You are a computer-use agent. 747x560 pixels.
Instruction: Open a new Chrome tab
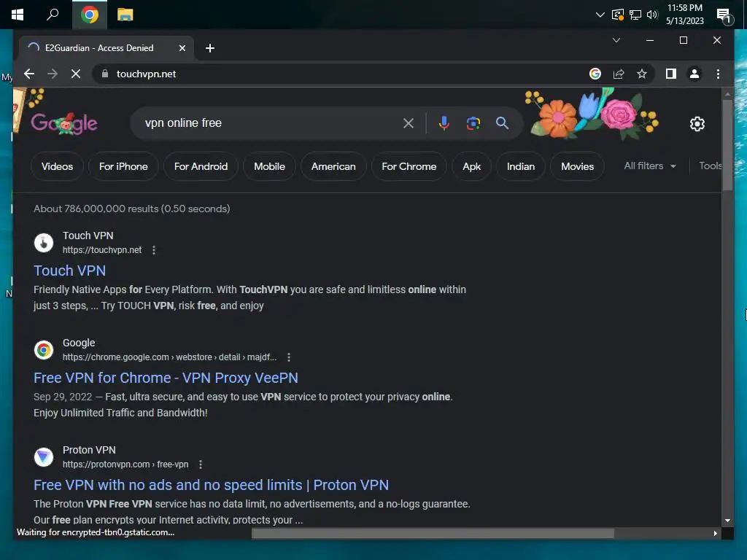tap(209, 48)
